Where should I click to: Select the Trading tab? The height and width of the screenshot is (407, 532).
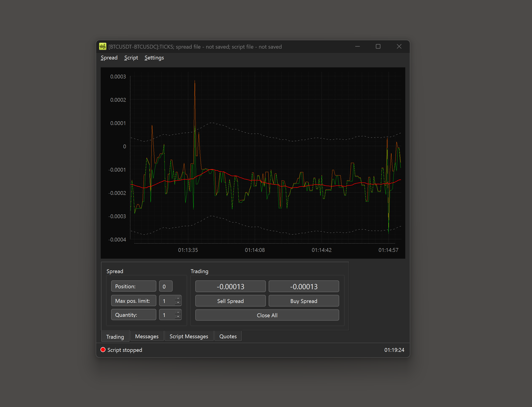point(115,336)
